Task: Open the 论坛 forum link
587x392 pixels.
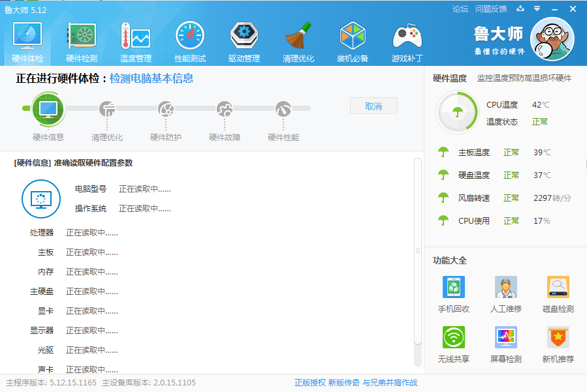Action: tap(460, 8)
